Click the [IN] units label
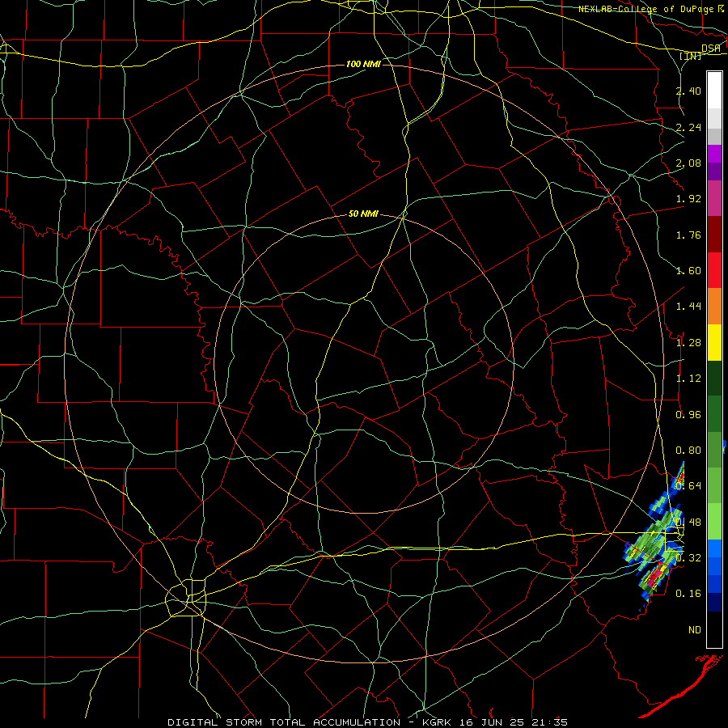728x728 pixels. 691,56
